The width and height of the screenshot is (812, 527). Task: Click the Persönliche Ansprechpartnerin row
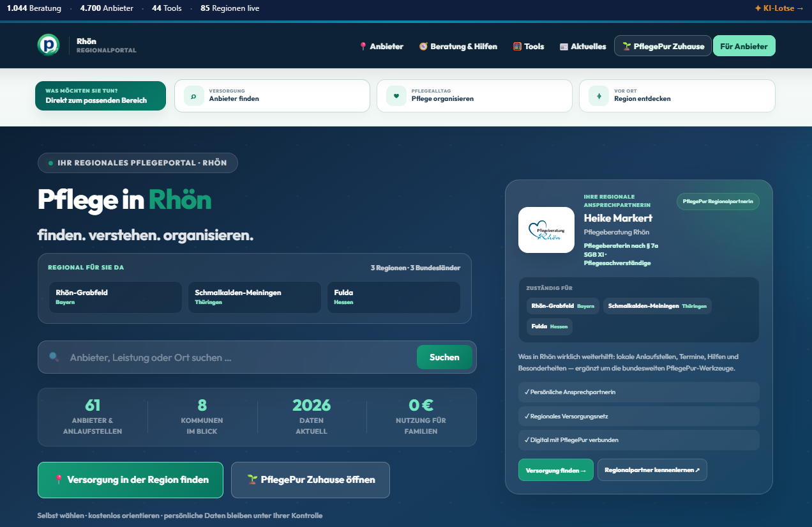pos(639,392)
